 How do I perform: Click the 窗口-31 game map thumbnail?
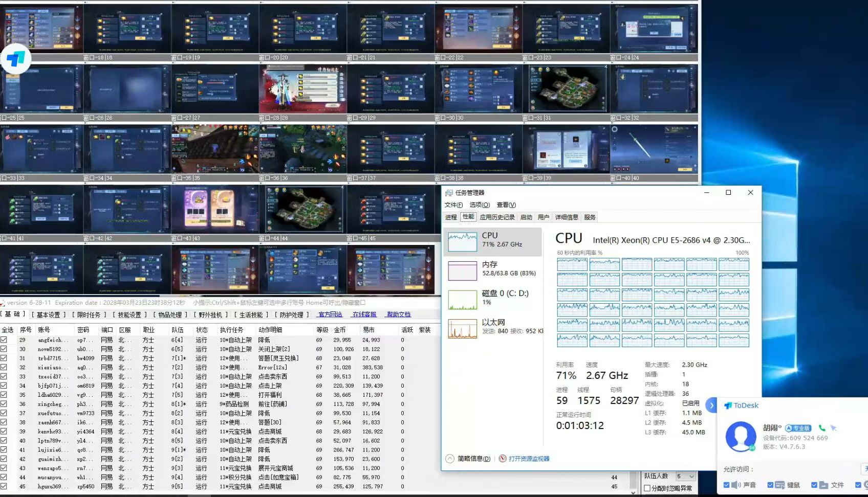coord(566,89)
